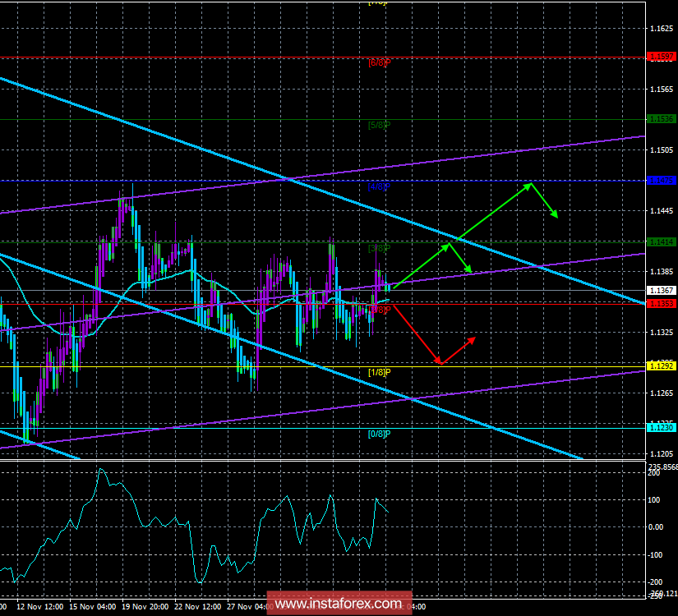
Task: Click the 1.1625 price axis value
Action: coord(662,29)
